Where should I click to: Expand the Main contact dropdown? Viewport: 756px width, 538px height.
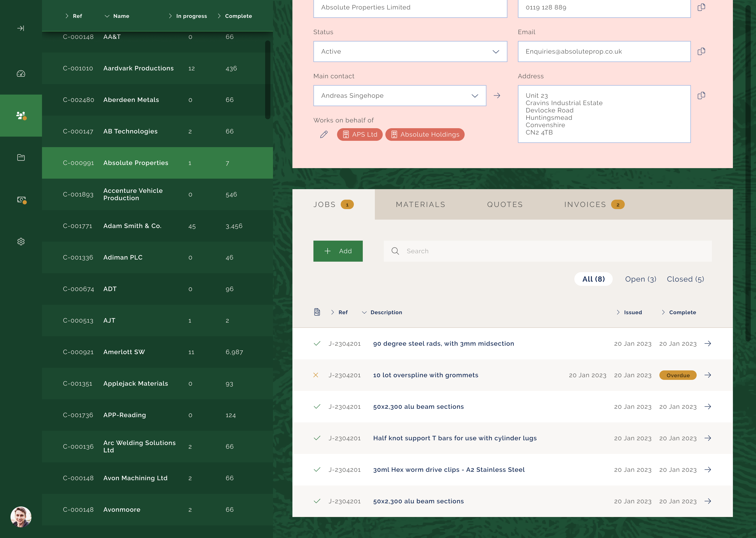coord(399,96)
